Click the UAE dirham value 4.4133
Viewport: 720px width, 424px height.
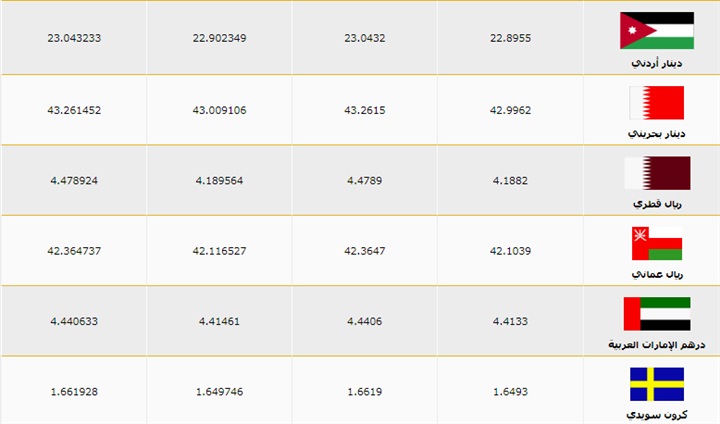tap(510, 321)
